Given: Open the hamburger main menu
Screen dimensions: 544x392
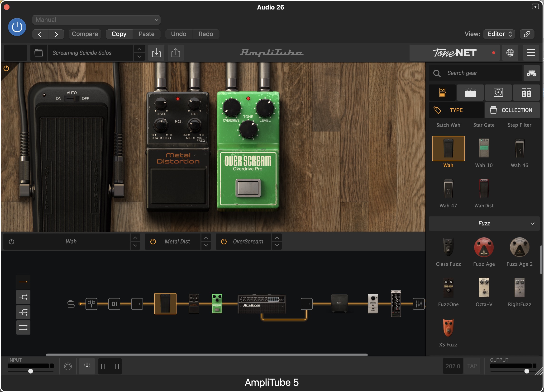Looking at the screenshot, I should 531,53.
